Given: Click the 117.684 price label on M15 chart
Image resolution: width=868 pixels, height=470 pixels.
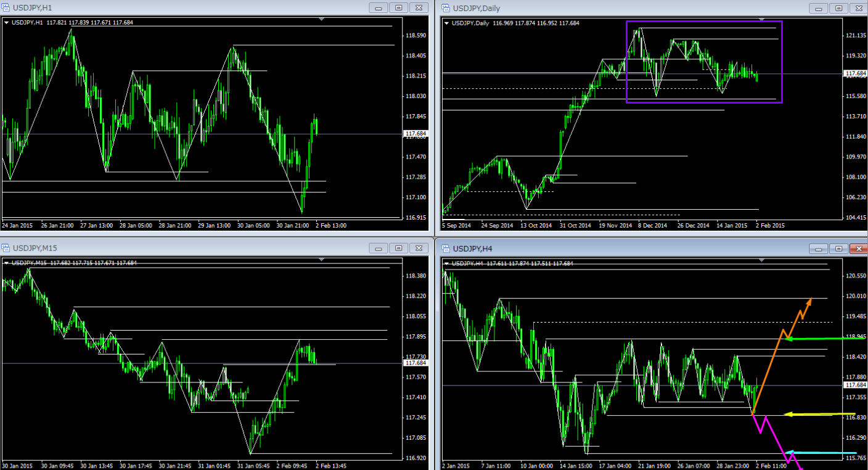Looking at the screenshot, I should (416, 363).
